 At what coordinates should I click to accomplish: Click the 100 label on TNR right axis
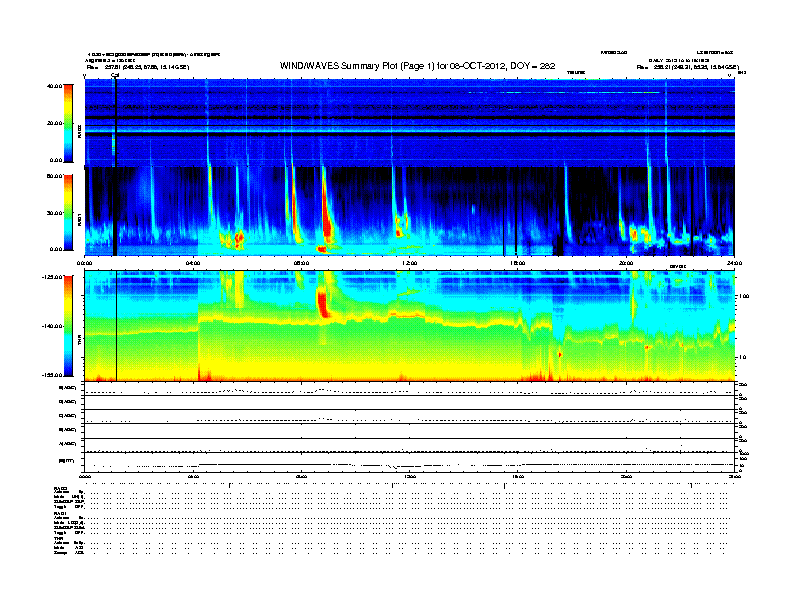(744, 297)
